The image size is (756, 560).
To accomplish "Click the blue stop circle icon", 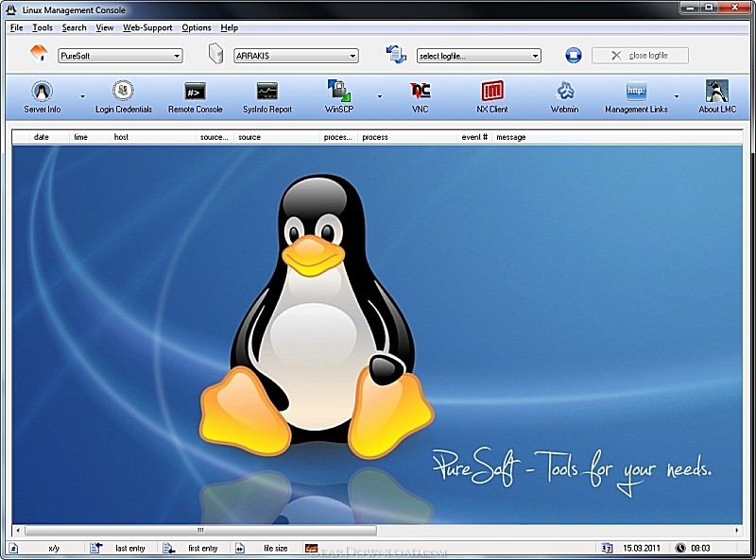I will click(574, 55).
